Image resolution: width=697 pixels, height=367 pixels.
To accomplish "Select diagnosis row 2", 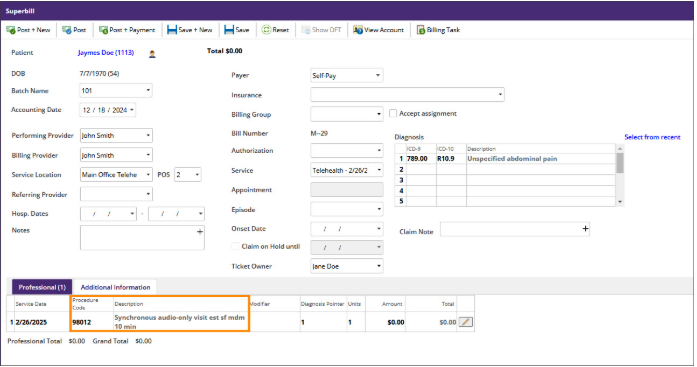I will tap(505, 169).
